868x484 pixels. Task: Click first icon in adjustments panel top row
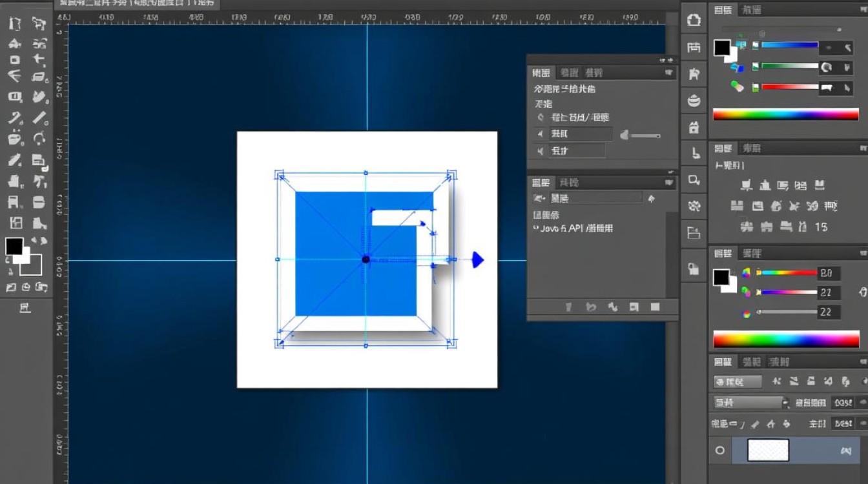click(747, 186)
